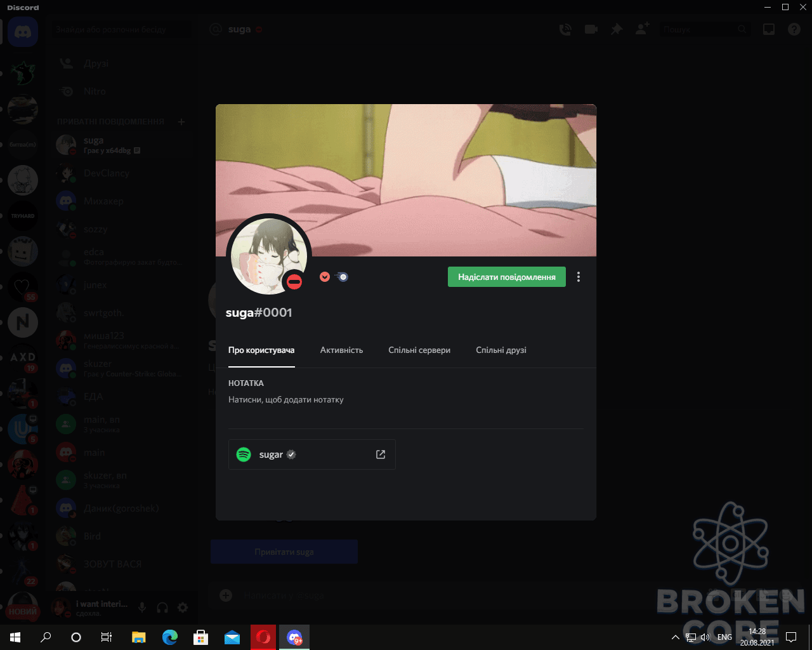
Task: Click the Spotify logo beside sugar
Action: 244,454
